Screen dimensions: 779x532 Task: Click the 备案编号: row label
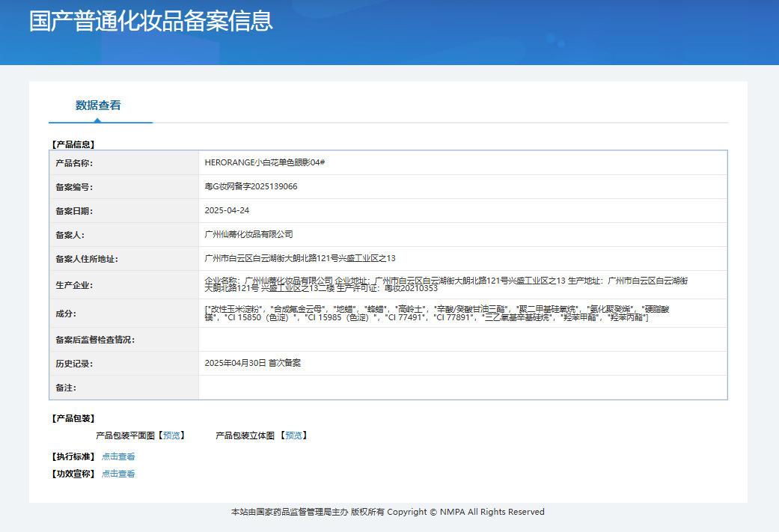tap(74, 187)
